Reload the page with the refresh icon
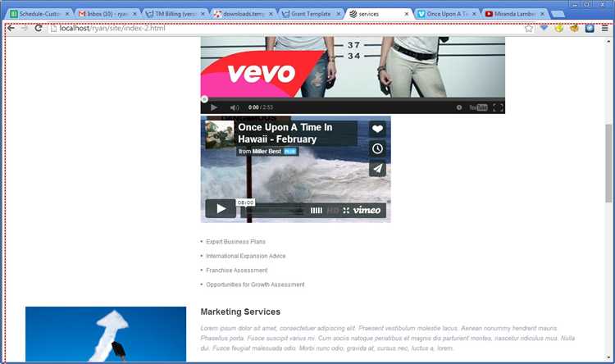 click(x=38, y=28)
